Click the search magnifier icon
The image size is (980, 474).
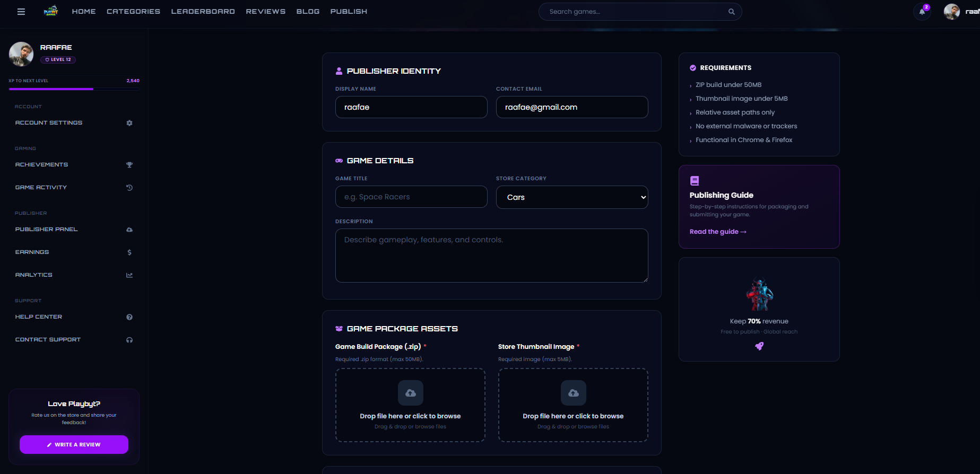coord(731,12)
